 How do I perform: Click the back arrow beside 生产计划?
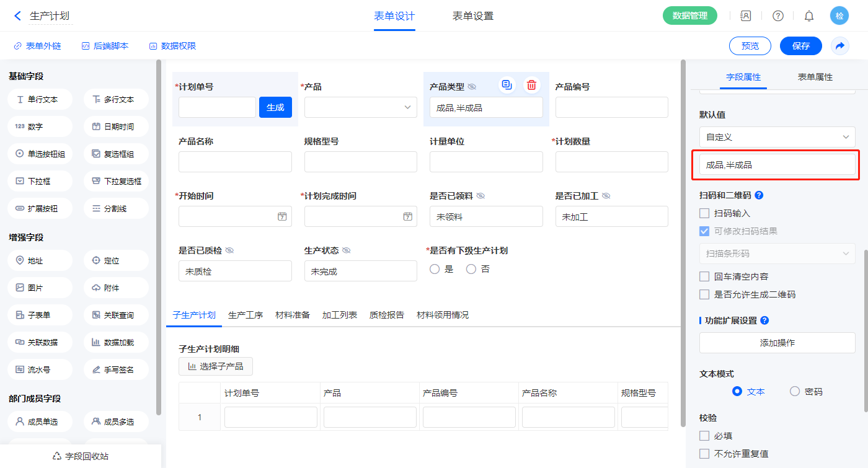click(x=17, y=16)
